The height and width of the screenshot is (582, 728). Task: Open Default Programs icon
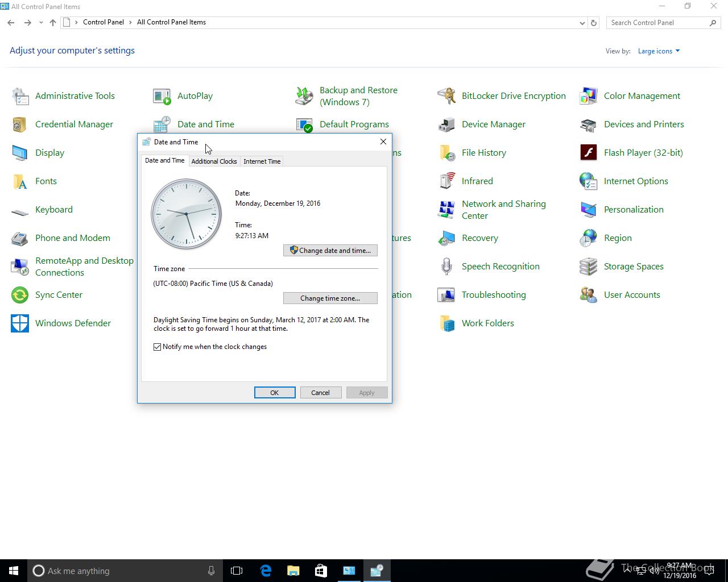[x=304, y=124]
